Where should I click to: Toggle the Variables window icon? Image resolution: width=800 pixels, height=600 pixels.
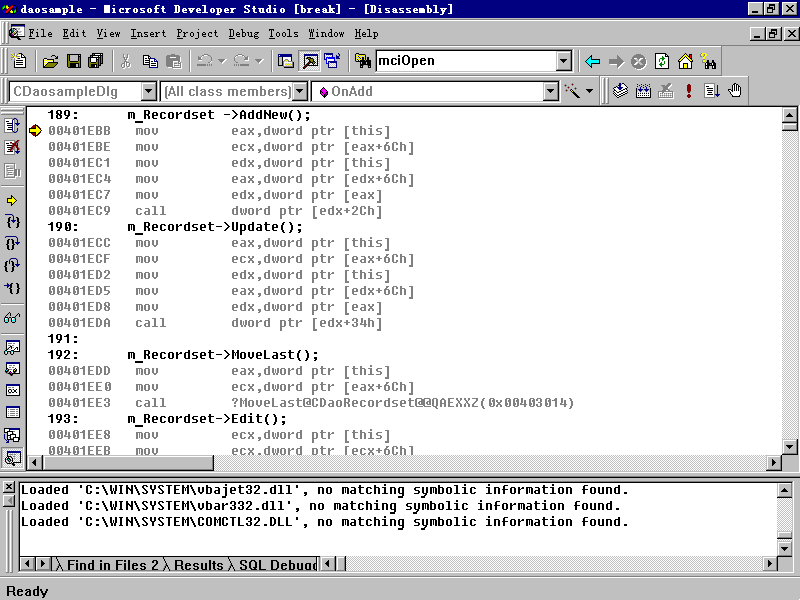[12, 369]
